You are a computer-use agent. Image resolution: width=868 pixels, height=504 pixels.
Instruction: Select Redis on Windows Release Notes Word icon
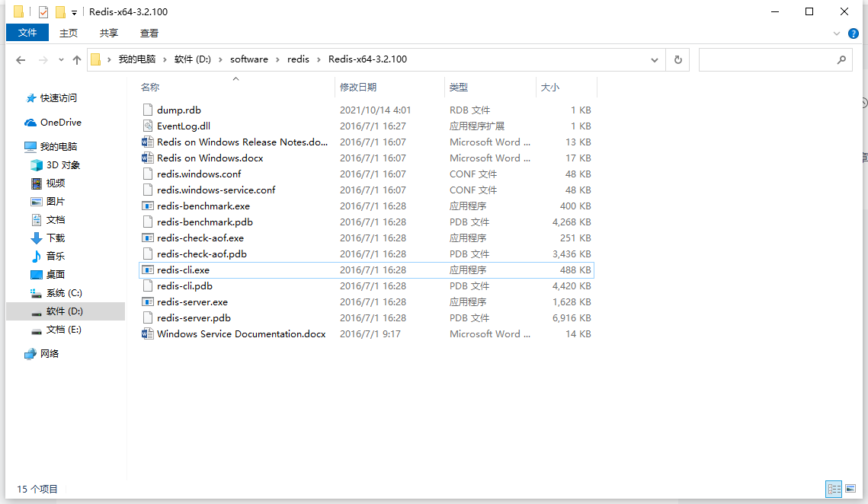click(147, 142)
